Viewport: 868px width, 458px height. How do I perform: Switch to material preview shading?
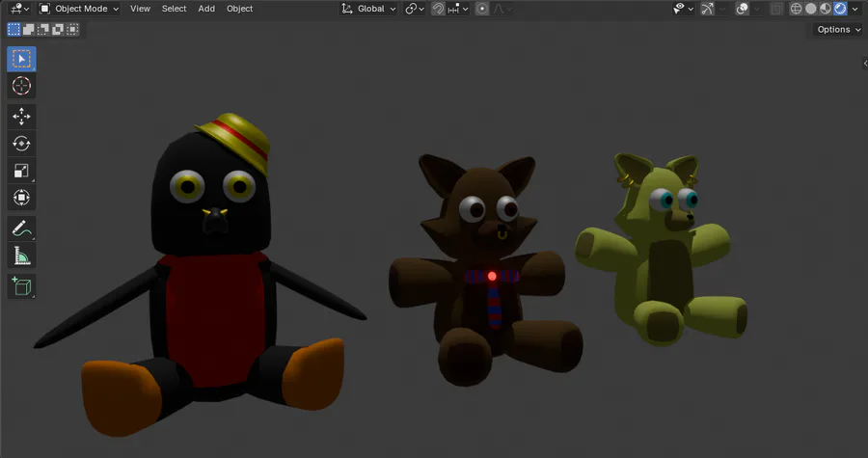point(826,9)
